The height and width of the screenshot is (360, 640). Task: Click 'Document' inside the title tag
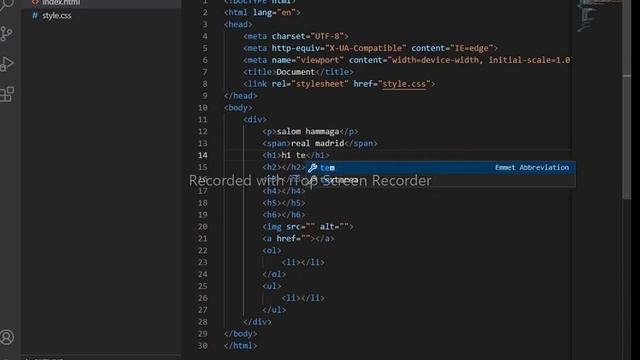tap(296, 72)
